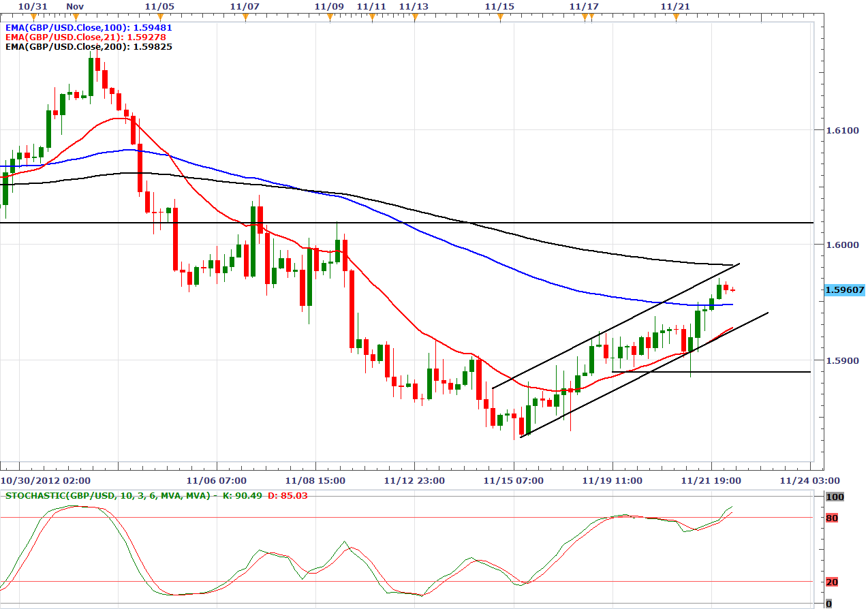The image size is (868, 609).
Task: Click the red 80 overbought level label
Action: pyautogui.click(x=831, y=518)
